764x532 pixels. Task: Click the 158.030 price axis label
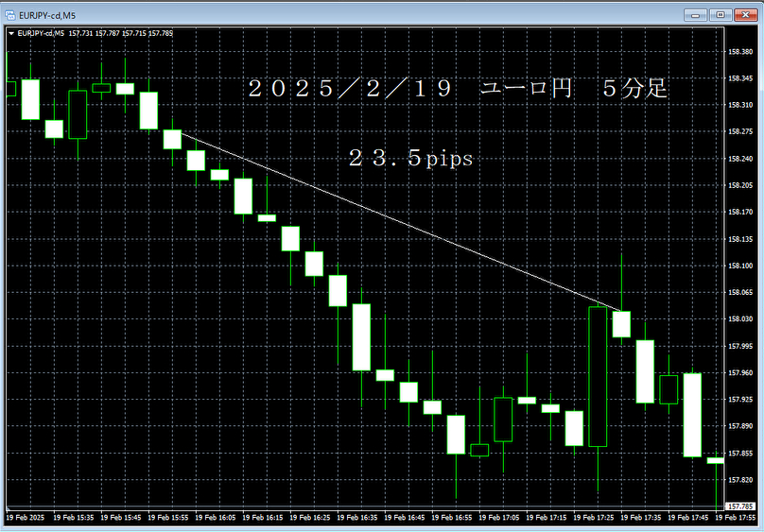pyautogui.click(x=741, y=319)
